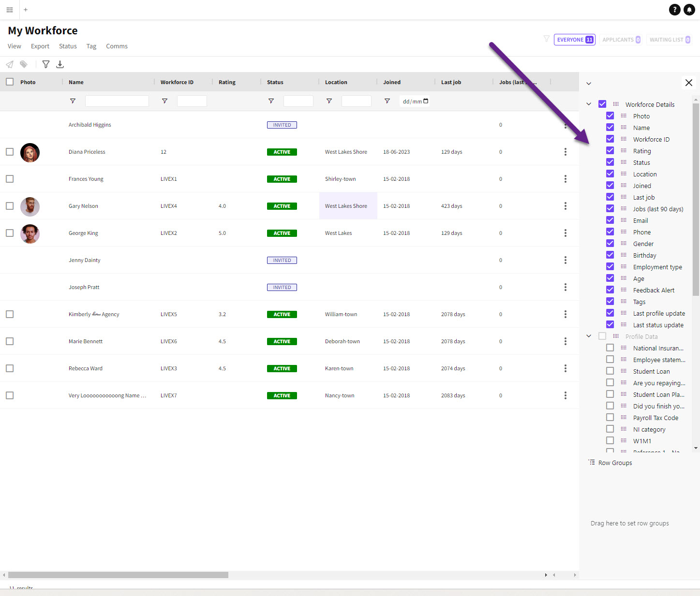Uncheck the Rating column checkbox
The height and width of the screenshot is (596, 700).
[610, 151]
